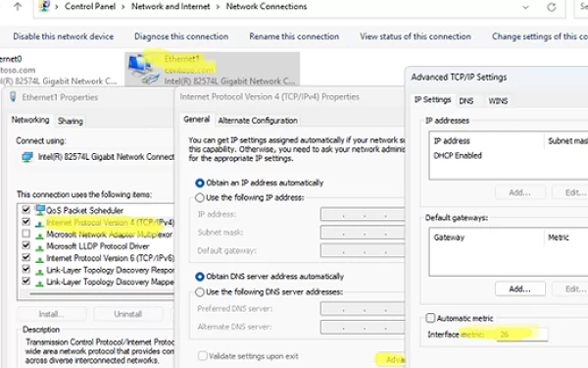Screen dimensions: 588x368
Task: Click the Control Panel icon in address bar
Action: (x=45, y=6)
